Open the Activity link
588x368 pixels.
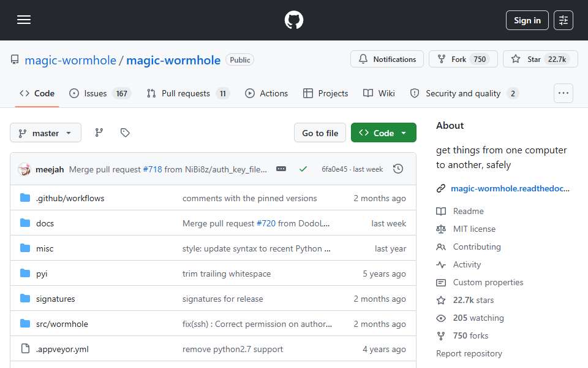coord(467,265)
